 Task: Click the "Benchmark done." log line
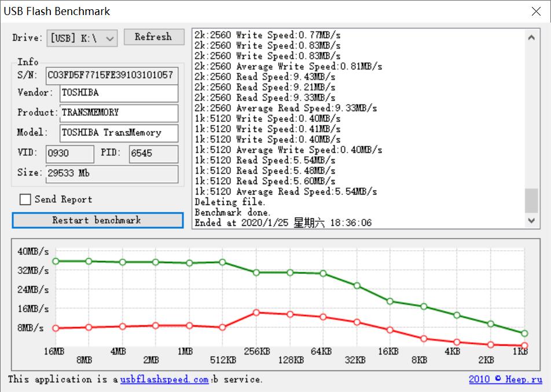(x=233, y=213)
